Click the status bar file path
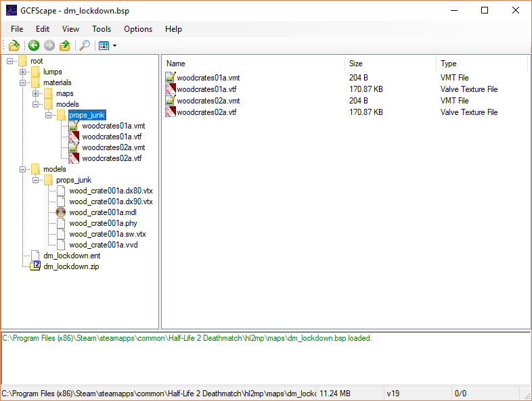This screenshot has height=401, width=532. coord(158,394)
